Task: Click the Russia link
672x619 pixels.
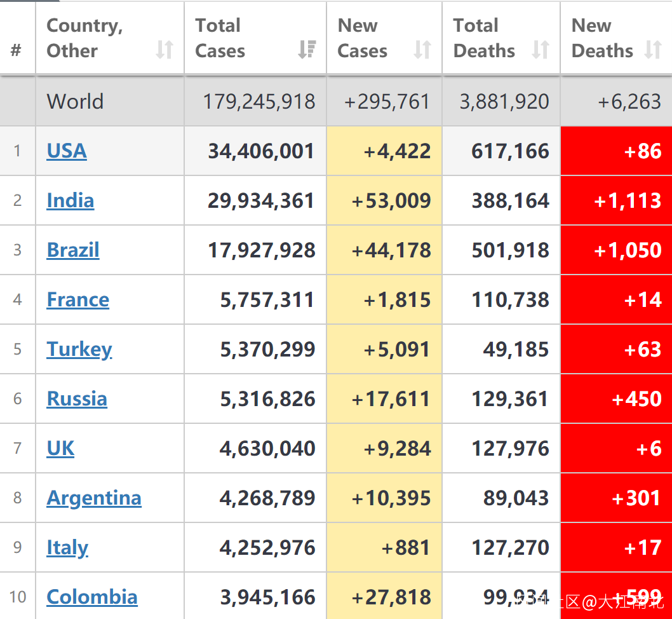Action: (x=77, y=398)
